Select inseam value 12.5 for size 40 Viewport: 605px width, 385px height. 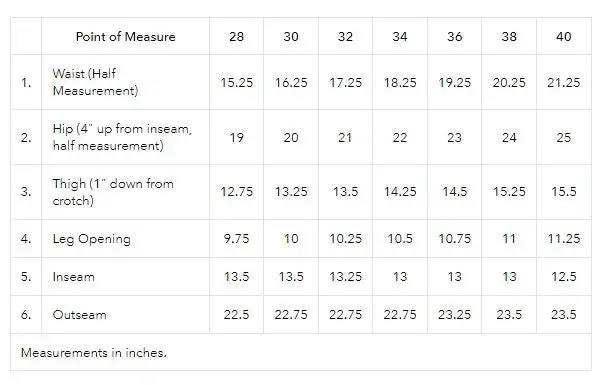[x=563, y=277]
